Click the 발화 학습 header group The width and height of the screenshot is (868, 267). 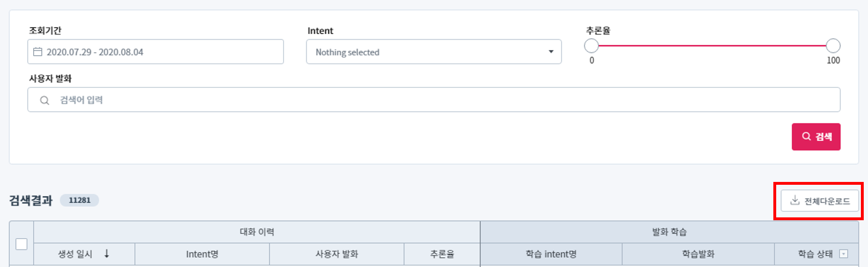(669, 232)
